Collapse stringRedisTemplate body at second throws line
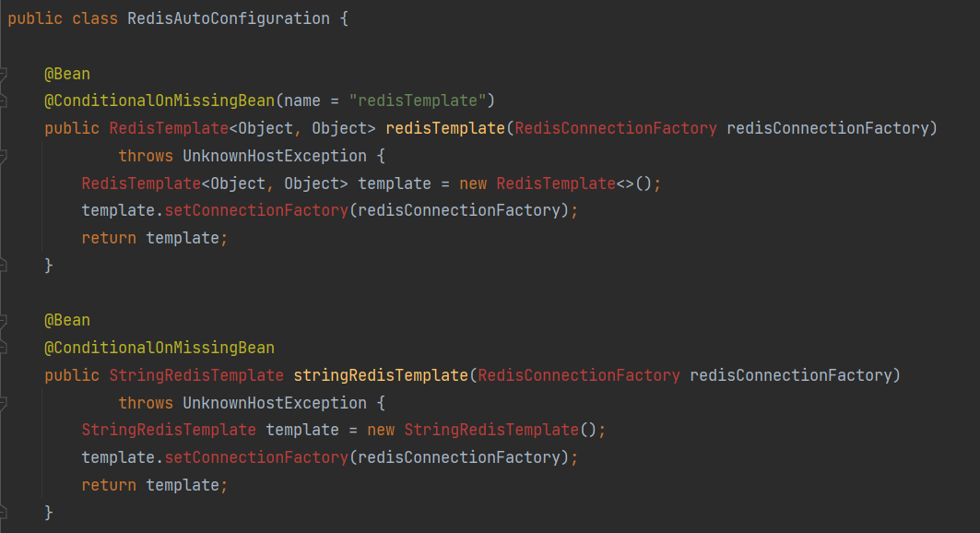980x533 pixels. (3, 403)
